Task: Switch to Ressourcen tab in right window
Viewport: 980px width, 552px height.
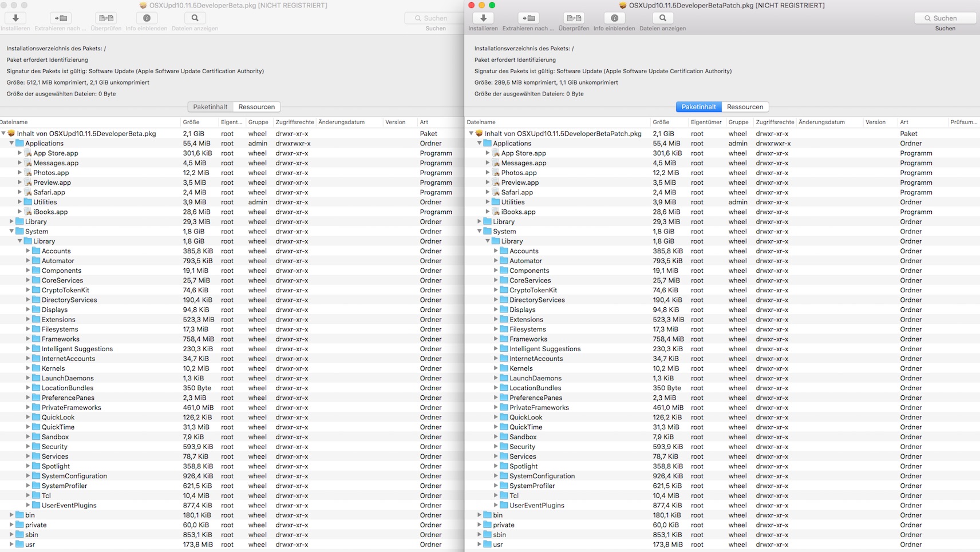Action: pyautogui.click(x=745, y=107)
